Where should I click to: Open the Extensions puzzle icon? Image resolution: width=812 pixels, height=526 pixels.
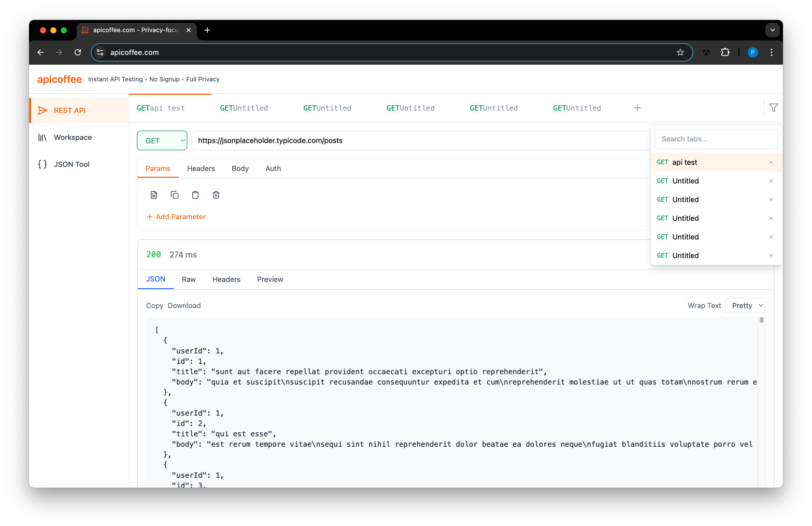pyautogui.click(x=725, y=52)
